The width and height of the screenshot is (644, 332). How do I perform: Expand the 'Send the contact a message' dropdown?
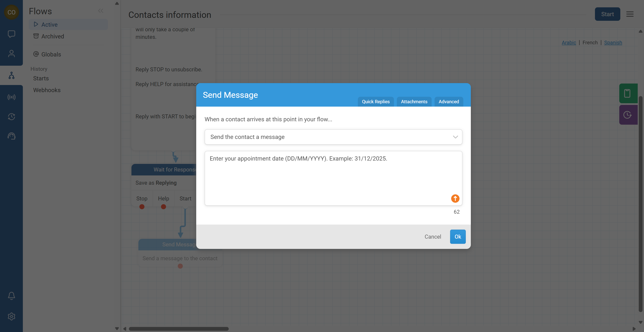coord(333,137)
